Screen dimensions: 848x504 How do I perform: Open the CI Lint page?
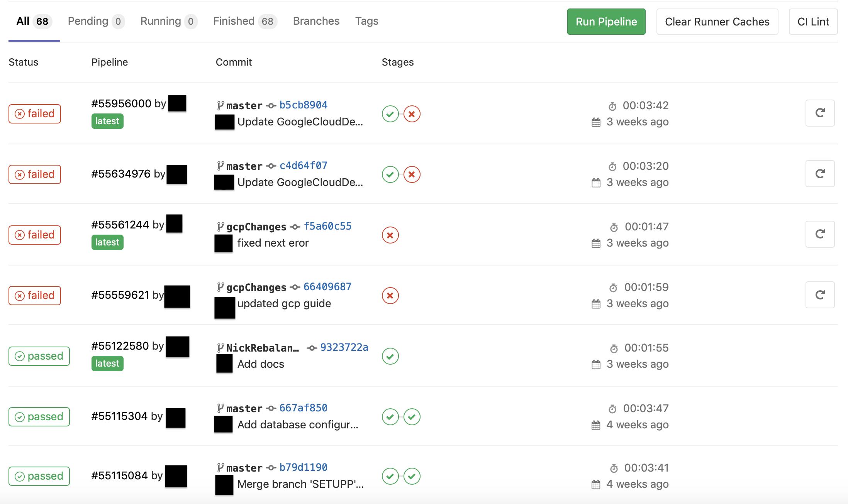(x=813, y=22)
